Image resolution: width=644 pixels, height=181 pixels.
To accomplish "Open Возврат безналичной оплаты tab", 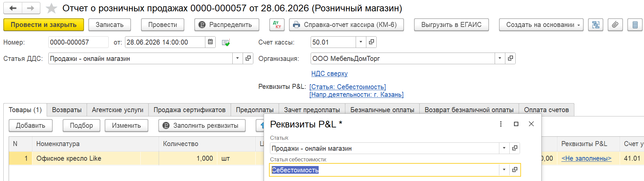I will click(x=469, y=110).
